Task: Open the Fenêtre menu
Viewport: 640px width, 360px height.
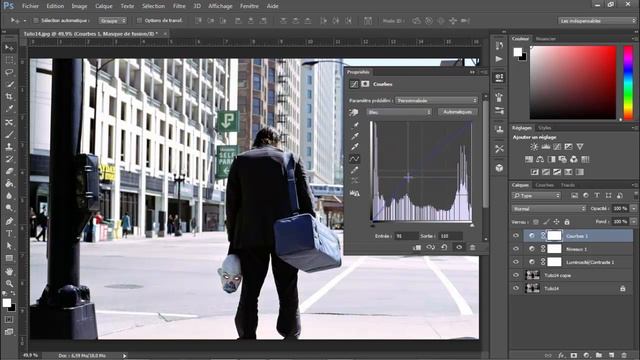Action: (x=249, y=6)
